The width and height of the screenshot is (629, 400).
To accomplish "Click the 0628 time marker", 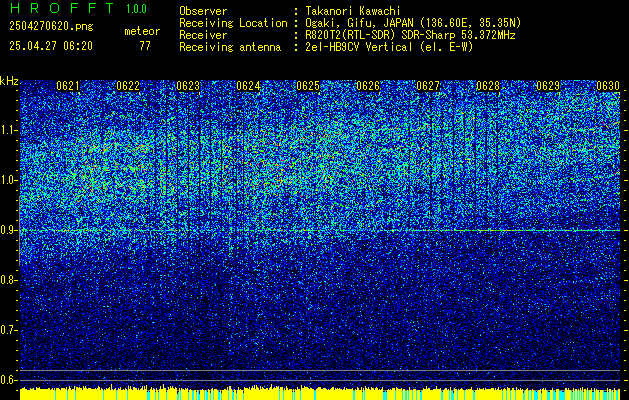I will (488, 86).
